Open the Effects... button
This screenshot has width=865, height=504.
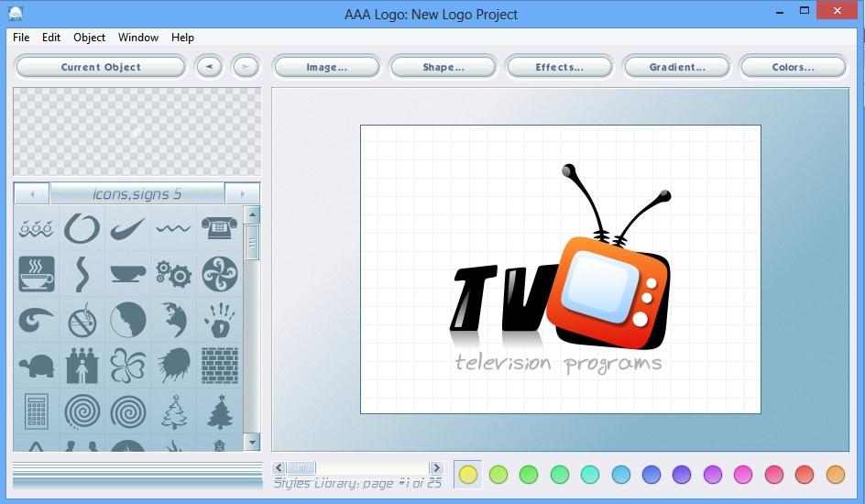click(559, 67)
